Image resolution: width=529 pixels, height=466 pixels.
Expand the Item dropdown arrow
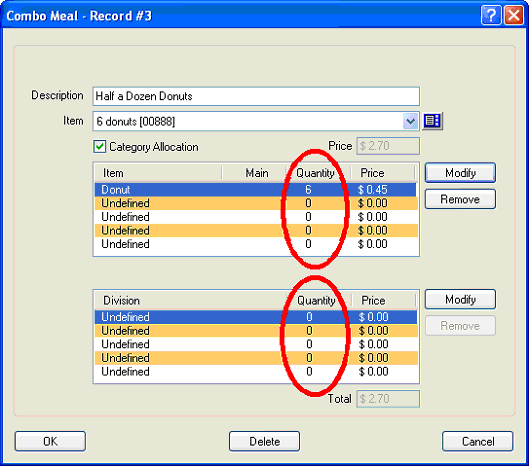pos(410,121)
